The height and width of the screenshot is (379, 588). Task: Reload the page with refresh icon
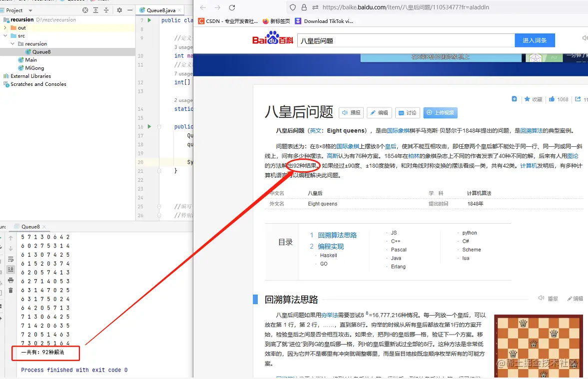point(231,7)
